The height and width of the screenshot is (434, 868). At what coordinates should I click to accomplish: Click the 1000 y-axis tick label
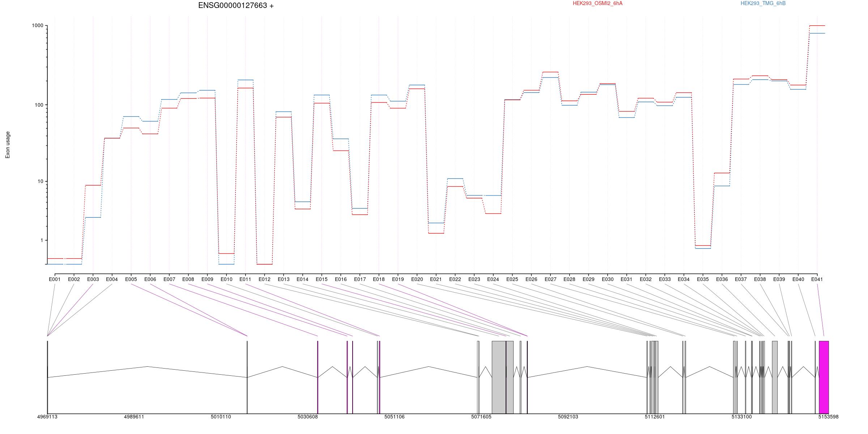pyautogui.click(x=38, y=26)
